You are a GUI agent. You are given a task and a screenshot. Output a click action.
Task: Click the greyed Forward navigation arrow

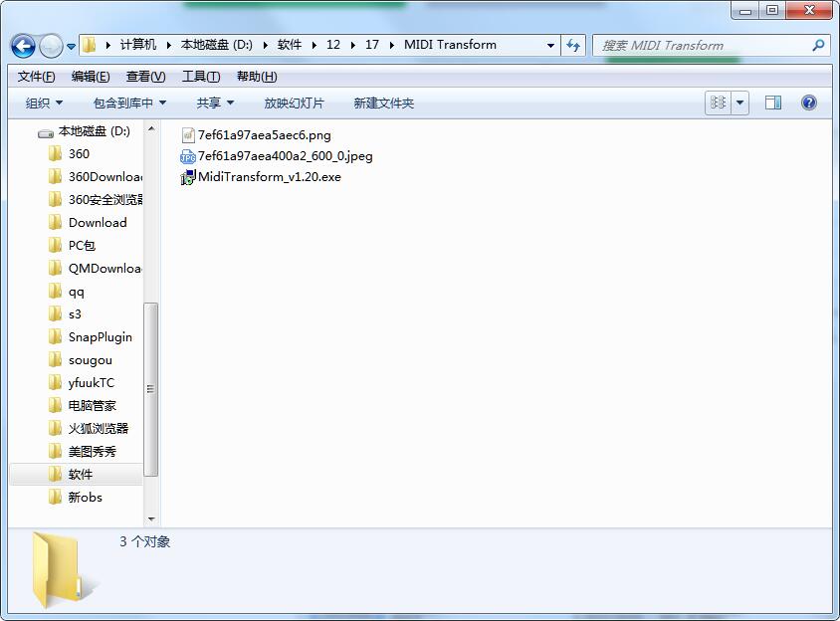[x=52, y=46]
